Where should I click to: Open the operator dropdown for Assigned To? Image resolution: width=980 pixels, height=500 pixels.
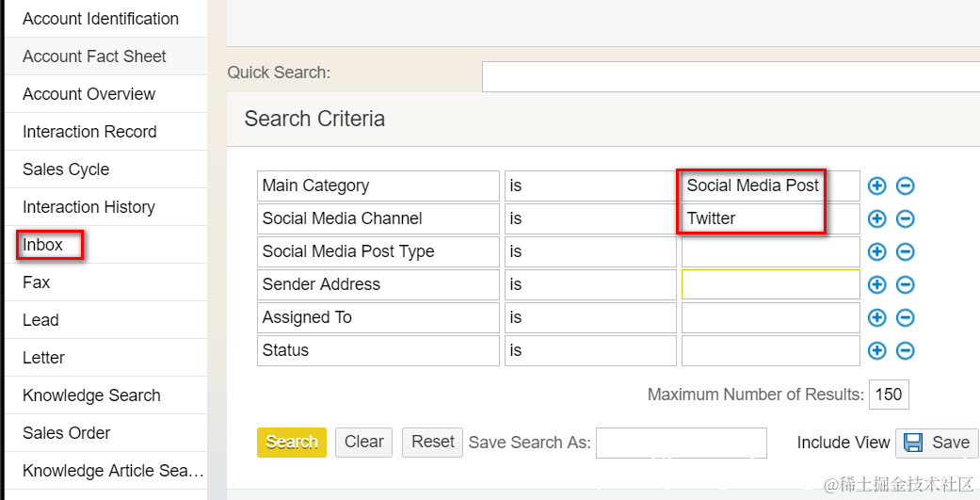(590, 317)
